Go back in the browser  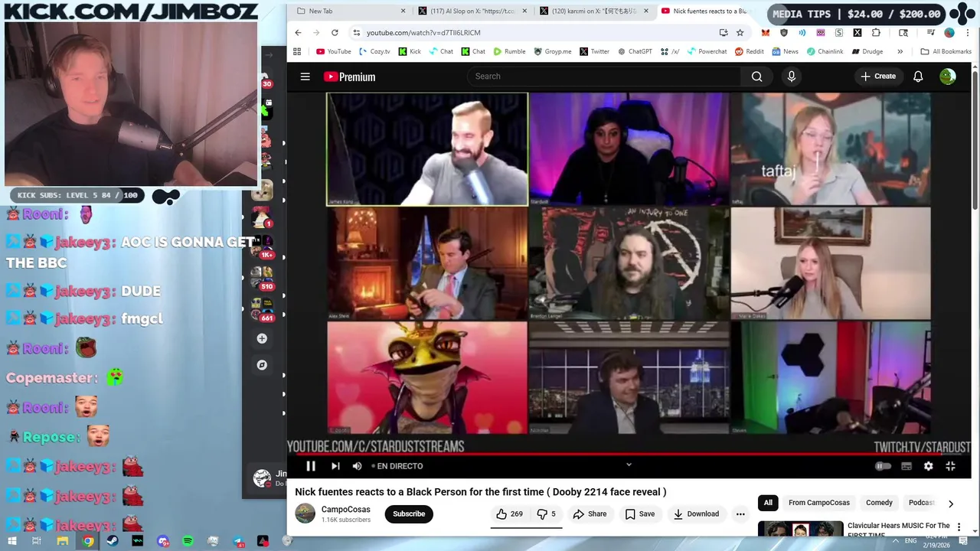298,33
